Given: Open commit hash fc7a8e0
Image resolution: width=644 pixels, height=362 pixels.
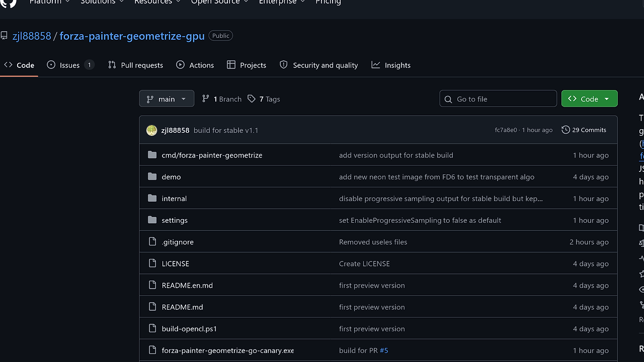Looking at the screenshot, I should tap(506, 130).
